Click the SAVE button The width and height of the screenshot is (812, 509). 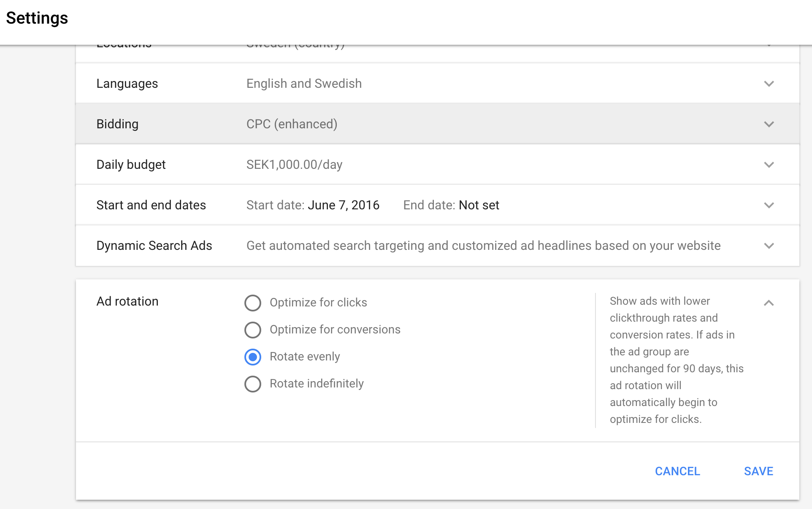(x=758, y=471)
